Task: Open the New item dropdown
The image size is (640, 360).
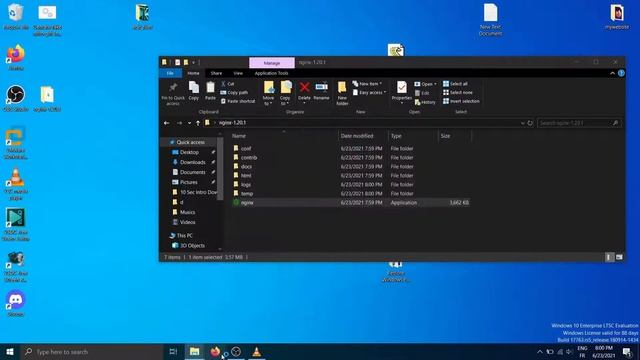Action: point(367,84)
